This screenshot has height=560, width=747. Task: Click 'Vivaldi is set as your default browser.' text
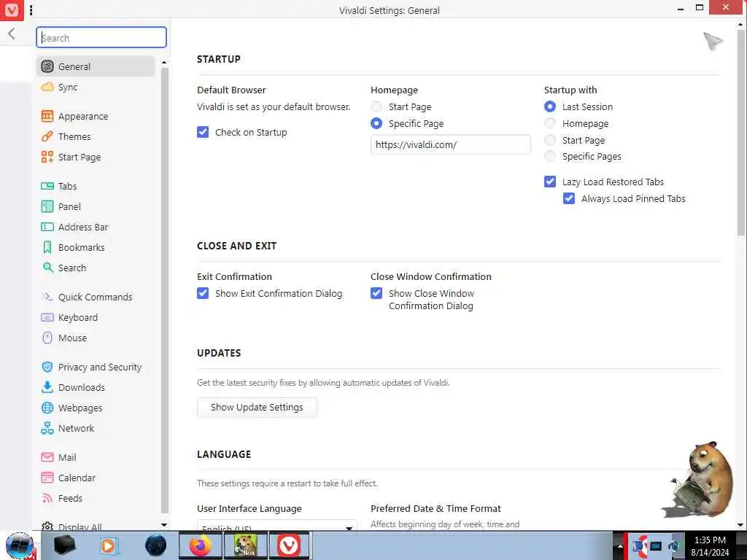coord(274,106)
